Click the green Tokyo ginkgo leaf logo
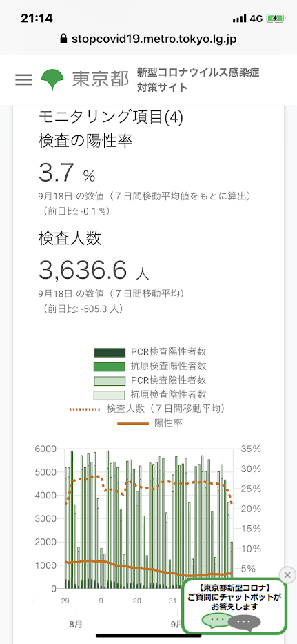The width and height of the screenshot is (297, 644). (x=52, y=80)
